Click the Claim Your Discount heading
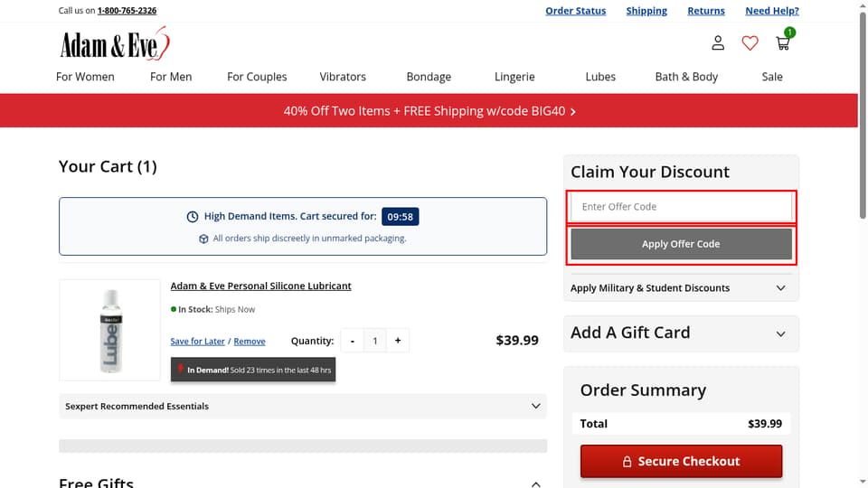Image resolution: width=868 pixels, height=488 pixels. pyautogui.click(x=650, y=172)
